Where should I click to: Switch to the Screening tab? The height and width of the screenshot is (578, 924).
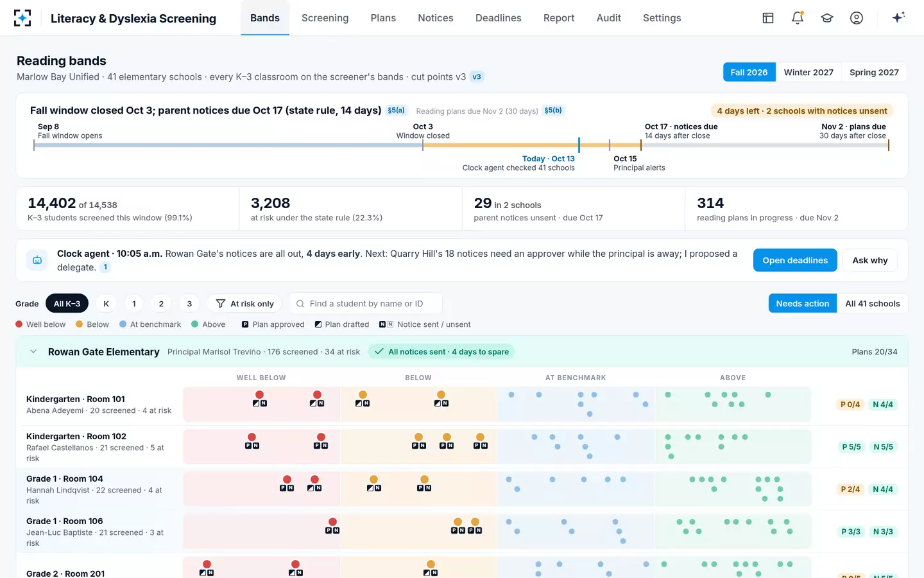[x=325, y=18]
